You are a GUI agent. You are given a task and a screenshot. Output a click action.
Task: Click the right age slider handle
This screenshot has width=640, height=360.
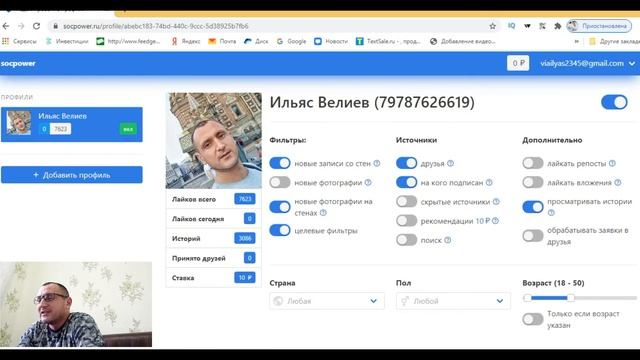point(571,298)
